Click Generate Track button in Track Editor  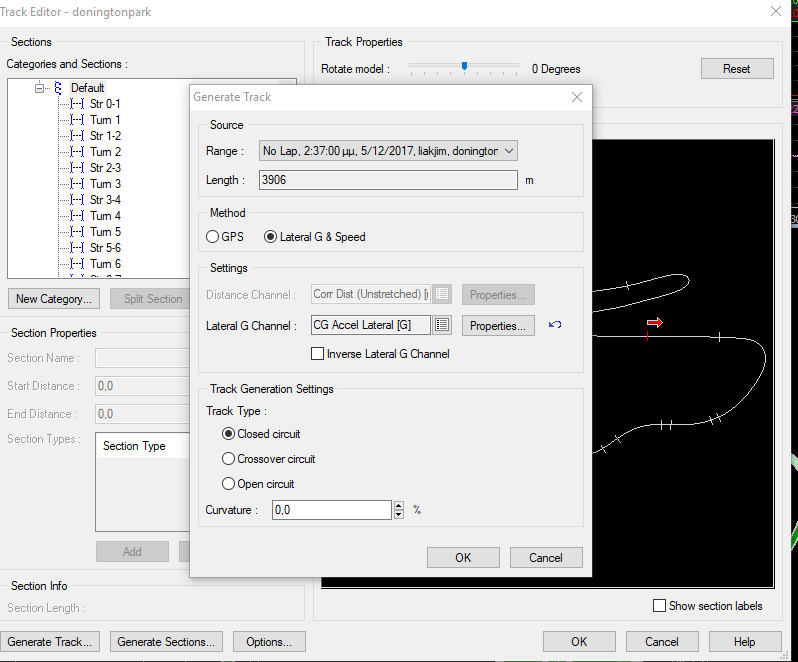50,642
